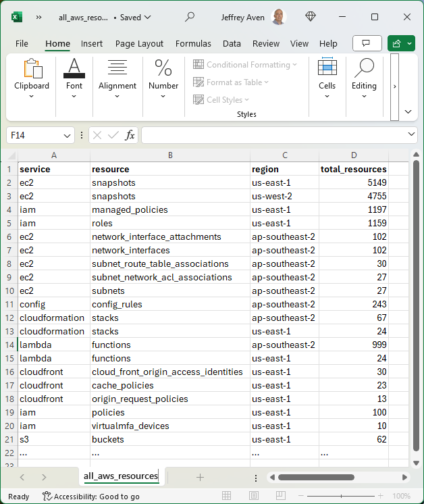Open the Cell Styles gallery

(x=221, y=99)
